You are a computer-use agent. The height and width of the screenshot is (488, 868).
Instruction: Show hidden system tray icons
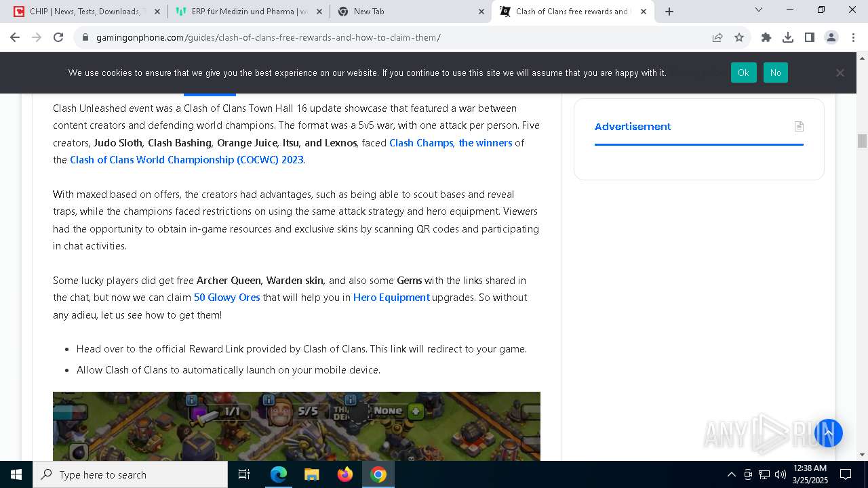pos(731,474)
